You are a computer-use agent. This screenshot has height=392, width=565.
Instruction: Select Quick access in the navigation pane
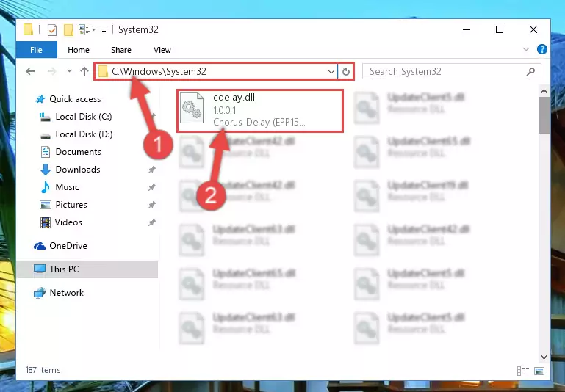(75, 99)
